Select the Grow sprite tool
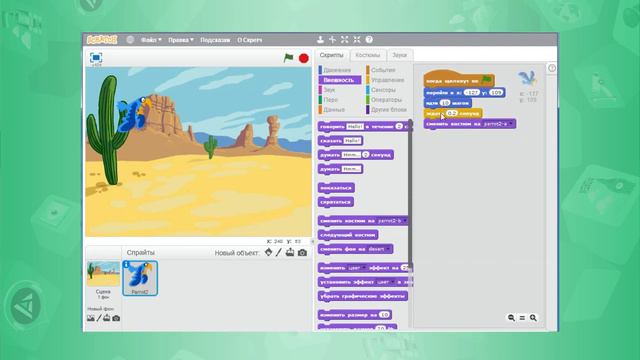The image size is (640, 360). pos(345,40)
